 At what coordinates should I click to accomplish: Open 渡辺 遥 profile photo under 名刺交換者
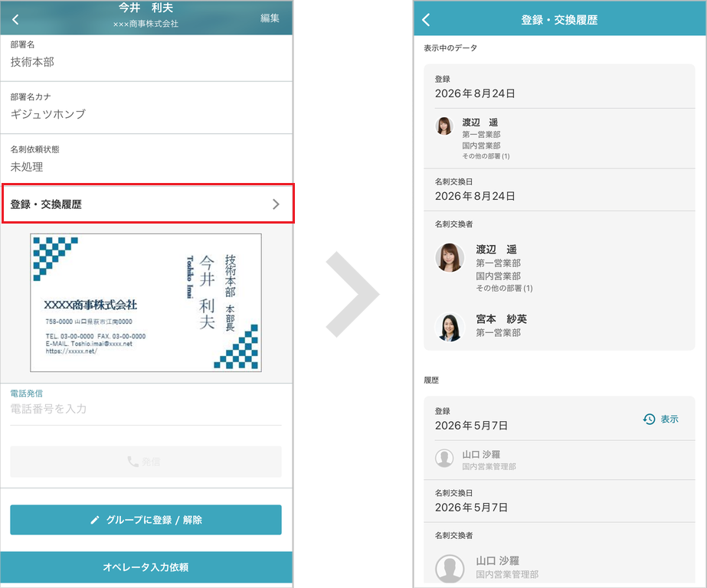click(450, 257)
